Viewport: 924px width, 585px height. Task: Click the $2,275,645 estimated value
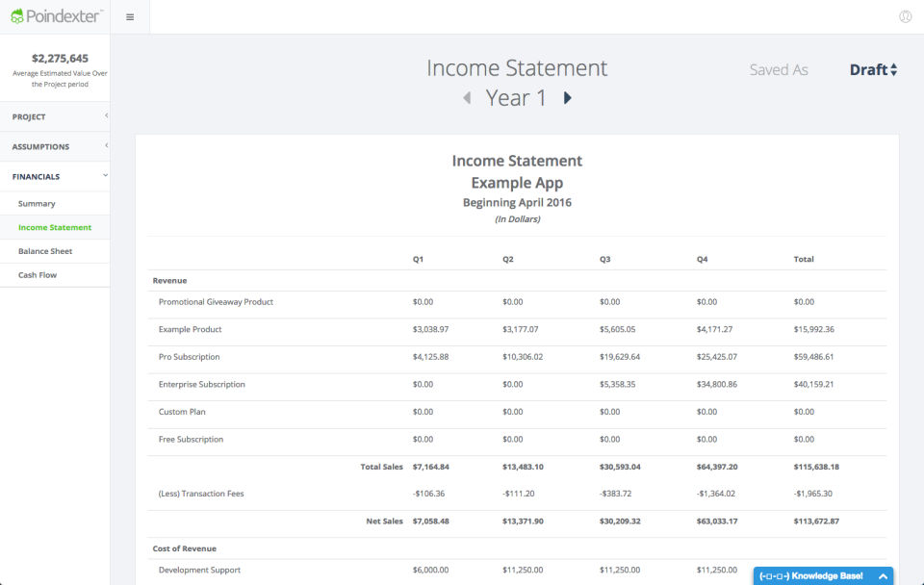[60, 59]
